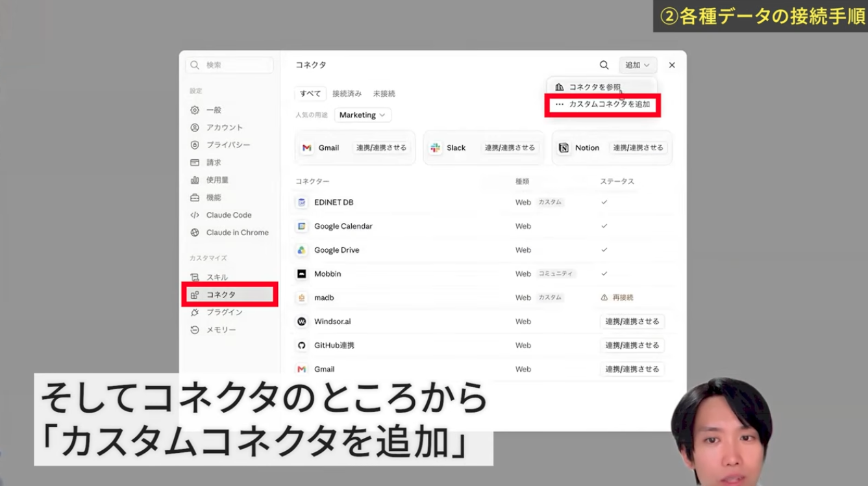
Task: Click the 再接続 link for madb
Action: point(623,298)
